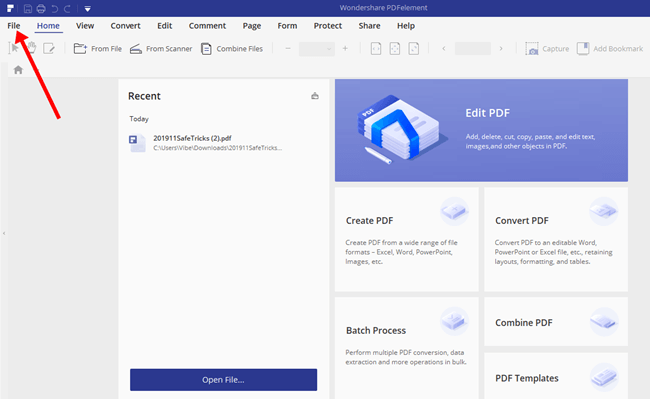Open the Form tab
The width and height of the screenshot is (650, 399).
(287, 26)
